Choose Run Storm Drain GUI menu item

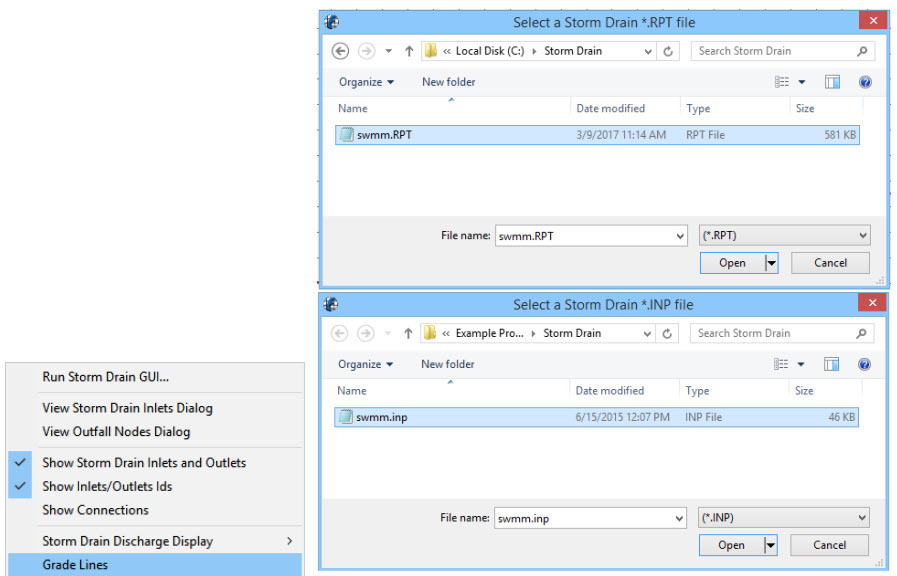pyautogui.click(x=105, y=377)
